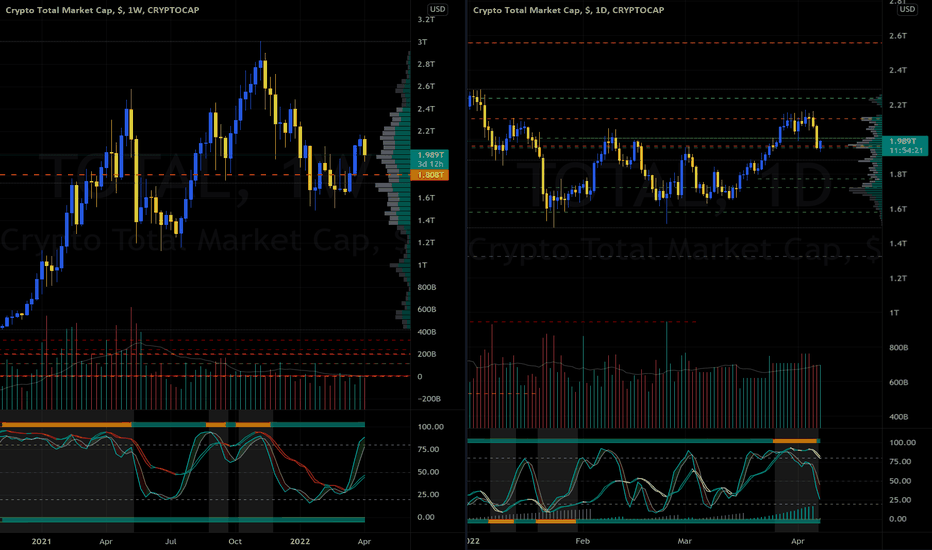Click the USD currency button on daily chart
The width and height of the screenshot is (932, 550).
coord(907,9)
